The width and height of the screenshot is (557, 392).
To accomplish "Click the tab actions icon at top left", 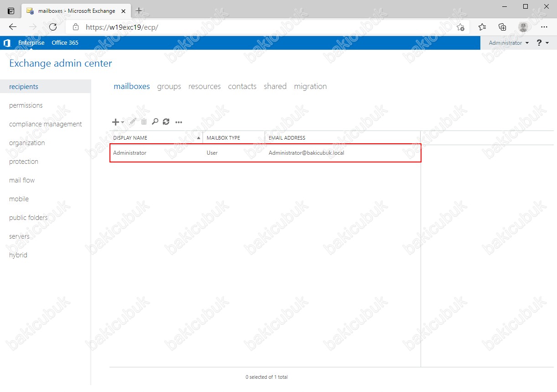I will 11,10.
